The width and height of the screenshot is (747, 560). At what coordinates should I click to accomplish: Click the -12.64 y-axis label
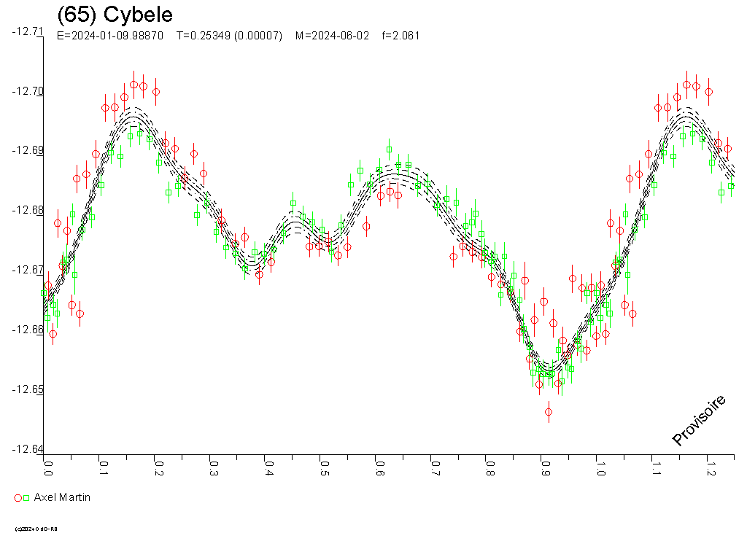coord(28,449)
